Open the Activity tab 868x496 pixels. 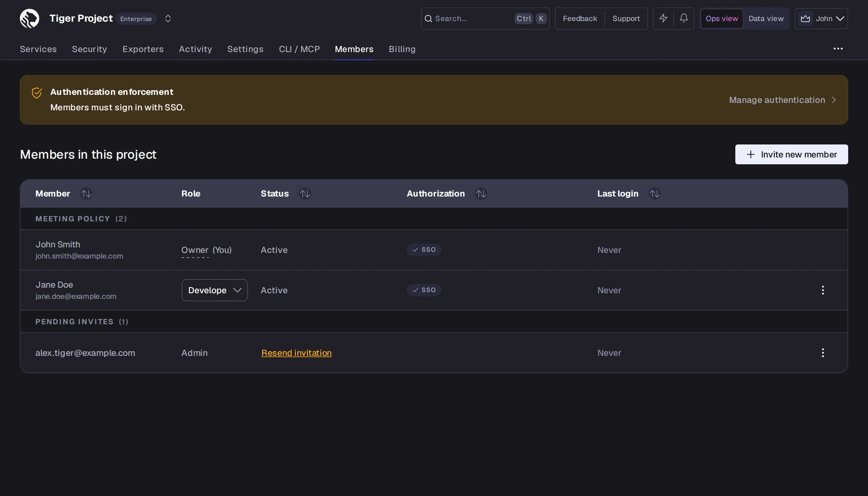coord(196,49)
